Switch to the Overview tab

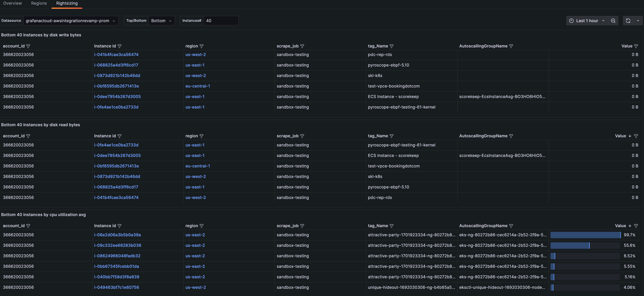coord(12,3)
